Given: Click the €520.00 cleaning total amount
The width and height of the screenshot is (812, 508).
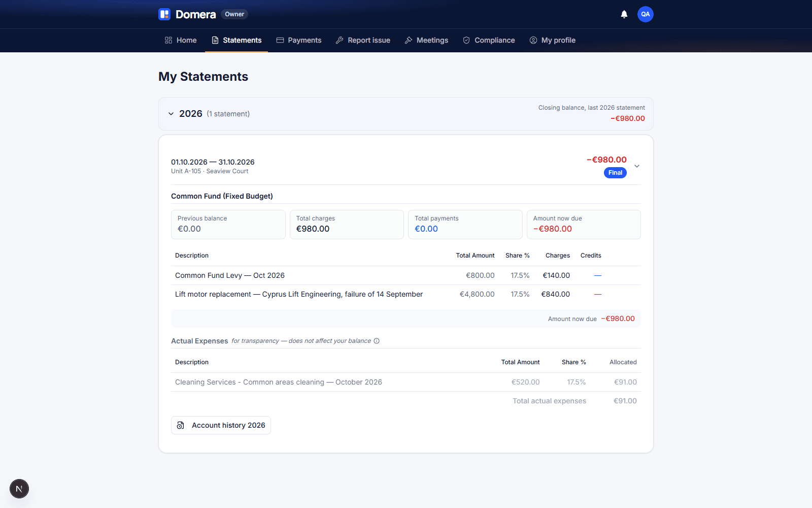Looking at the screenshot, I should click(525, 382).
